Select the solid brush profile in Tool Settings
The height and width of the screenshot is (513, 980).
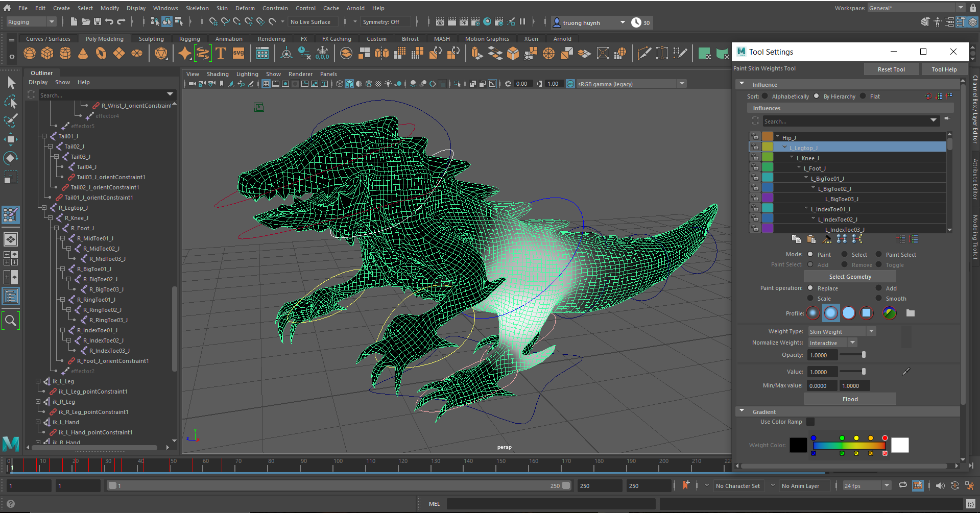tap(849, 313)
